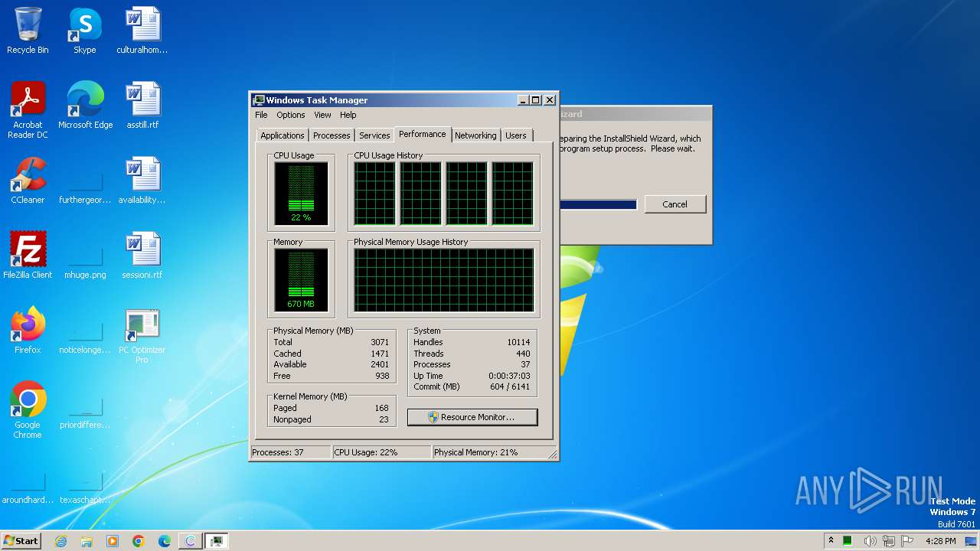Click status bar text 'CPU Usage: 22%'

[366, 452]
